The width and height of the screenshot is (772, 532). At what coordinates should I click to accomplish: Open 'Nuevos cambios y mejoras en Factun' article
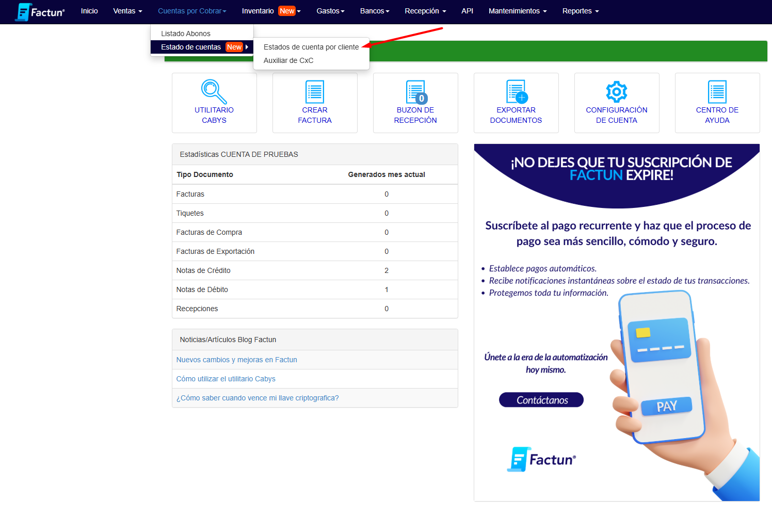tap(236, 360)
